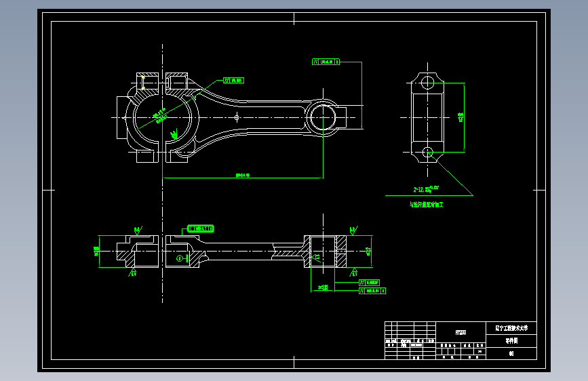
Task: Select the bottom-right cell of the title block
Action: [x=511, y=354]
